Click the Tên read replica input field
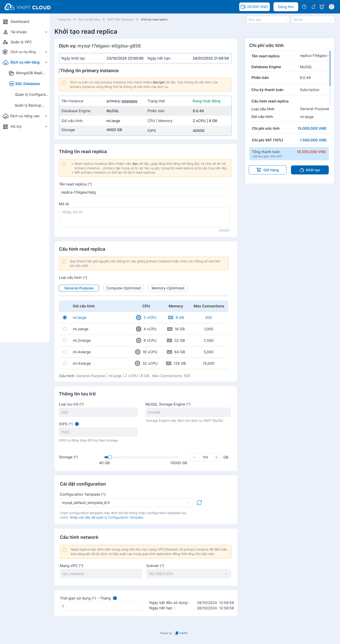 (144, 192)
